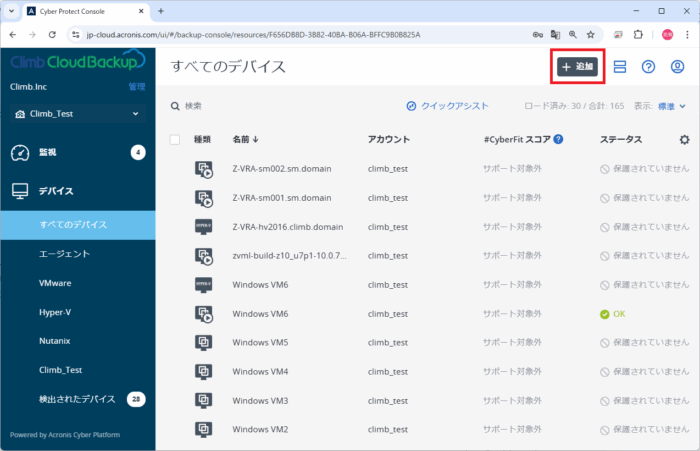This screenshot has height=451, width=700.
Task: Click the device icon for Z-VRA-sm002.sm.domain
Action: [203, 170]
